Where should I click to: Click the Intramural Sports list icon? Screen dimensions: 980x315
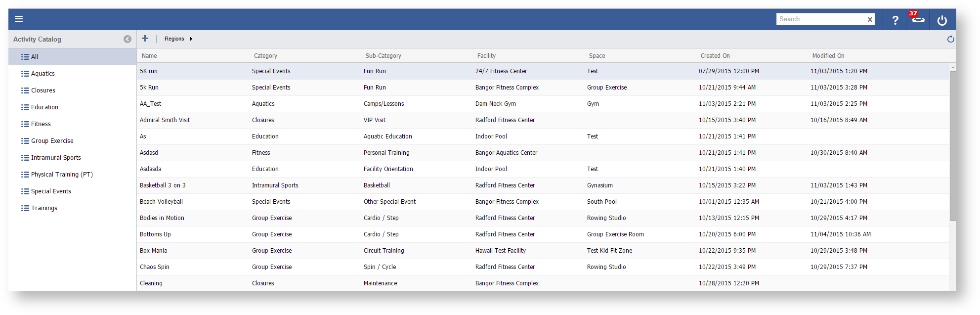25,158
